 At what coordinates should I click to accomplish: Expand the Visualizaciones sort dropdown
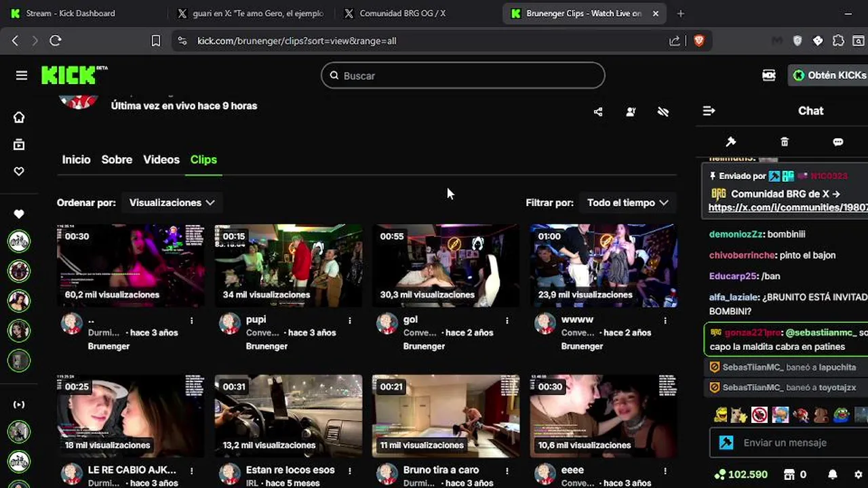[172, 203]
